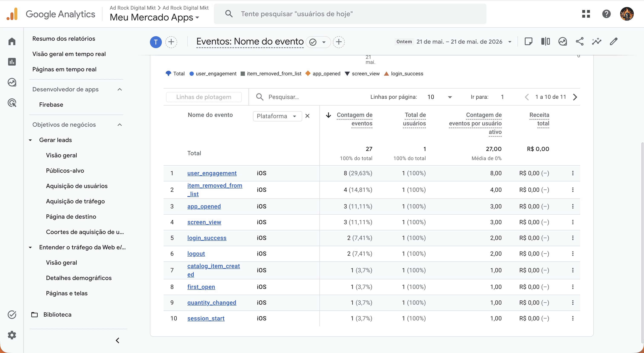Open the app_opened event link

click(x=204, y=207)
